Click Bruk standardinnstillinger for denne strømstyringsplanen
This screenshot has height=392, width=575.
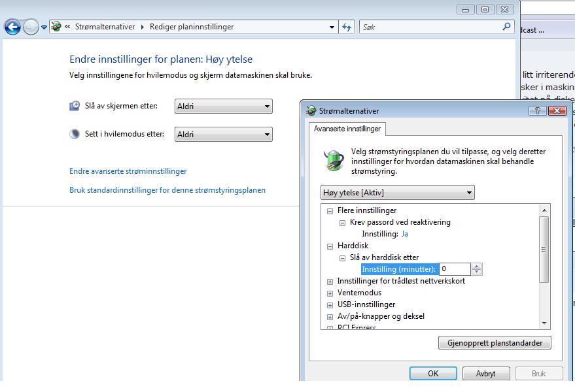(x=167, y=190)
